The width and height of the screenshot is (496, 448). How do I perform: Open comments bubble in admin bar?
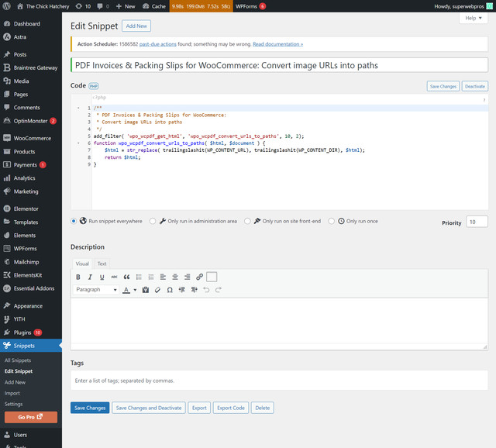click(x=103, y=6)
